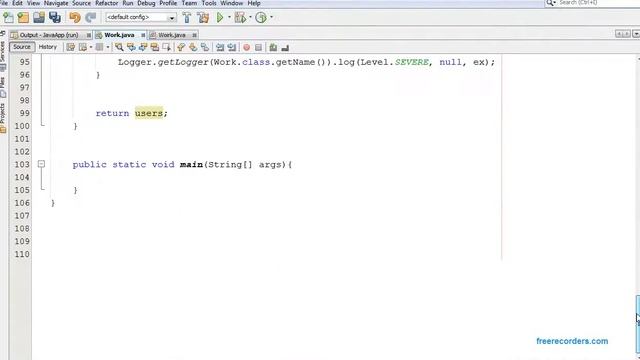Open Debug Project dropdown arrow
Viewport: 640px width, 360px height.
click(x=250, y=18)
